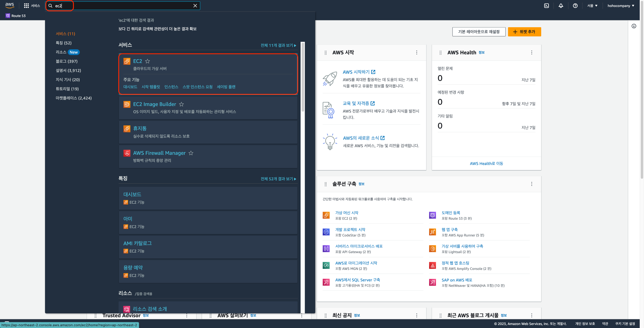Open the 인스턴스 link under EC2

171,87
